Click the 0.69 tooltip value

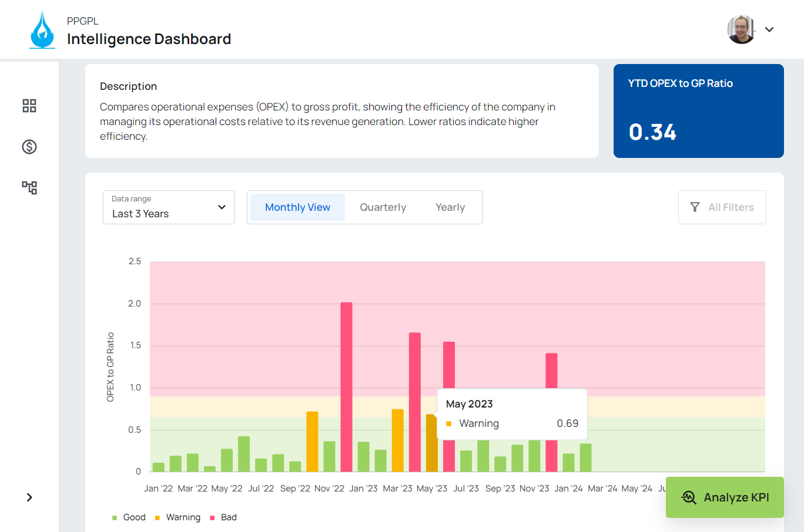[568, 423]
